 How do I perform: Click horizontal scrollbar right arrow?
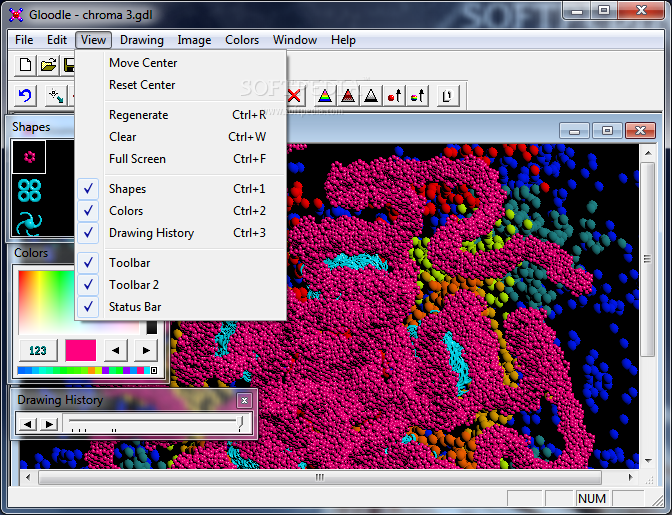point(630,477)
